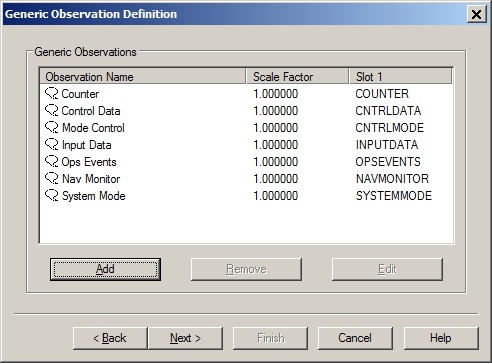492x364 pixels.
Task: Select Counter's 1.000000 scale factor cell
Action: pyautogui.click(x=276, y=94)
